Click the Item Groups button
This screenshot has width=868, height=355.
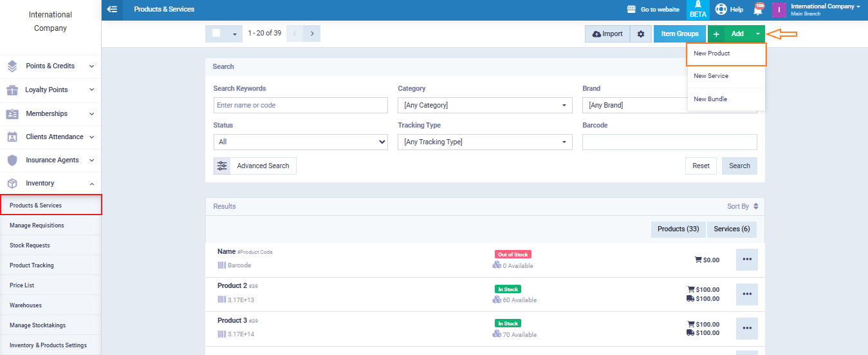click(x=679, y=34)
